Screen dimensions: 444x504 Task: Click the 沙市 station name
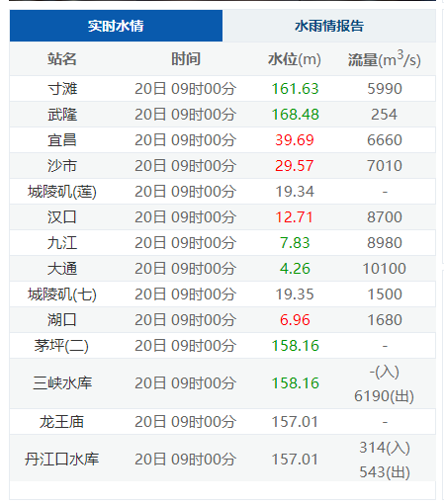coord(62,166)
